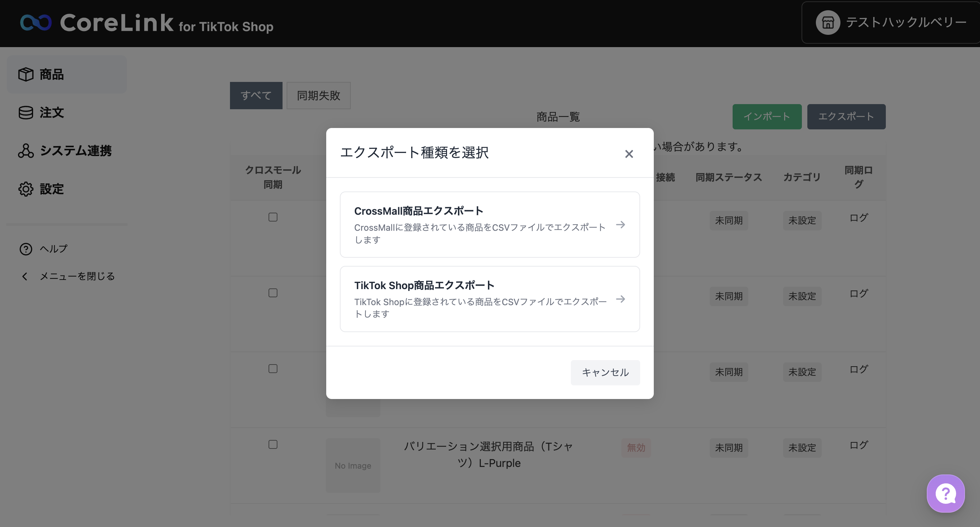
Task: Collapse sidebar via メニューを閉じる chevron
Action: (x=25, y=276)
